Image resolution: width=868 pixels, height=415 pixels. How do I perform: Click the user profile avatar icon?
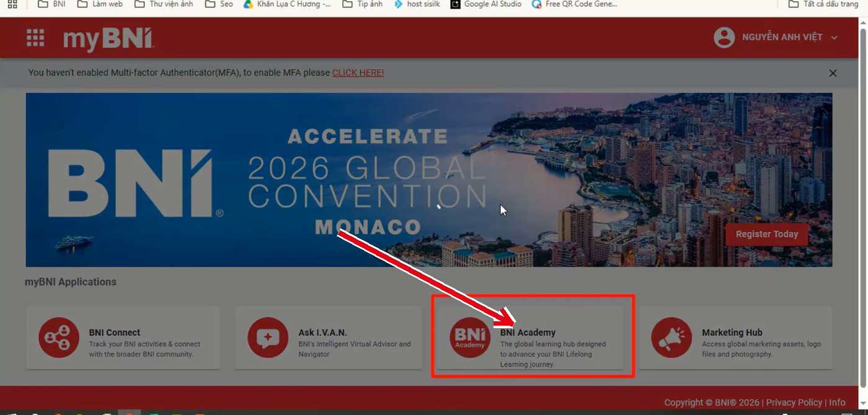tap(724, 37)
